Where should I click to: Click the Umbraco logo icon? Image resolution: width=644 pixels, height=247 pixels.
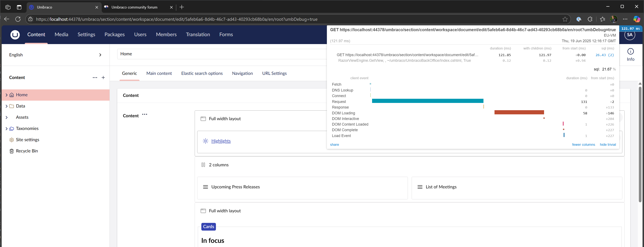15,35
